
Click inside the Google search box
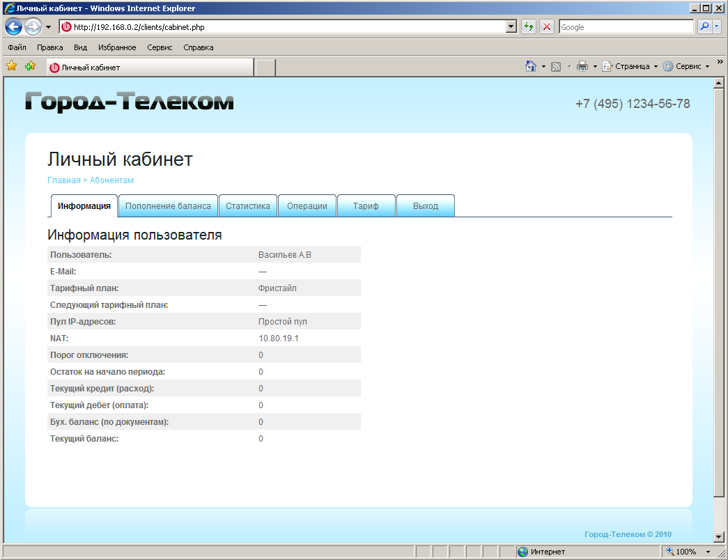pos(626,27)
